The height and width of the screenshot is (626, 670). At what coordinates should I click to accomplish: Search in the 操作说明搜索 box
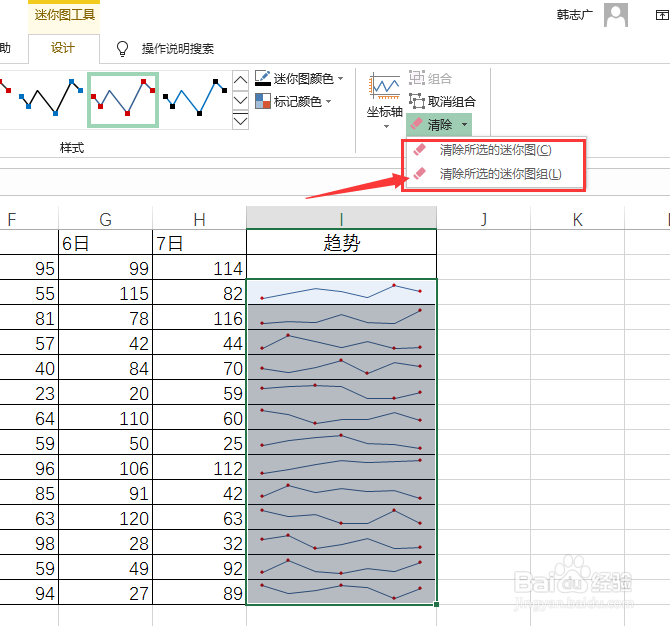178,49
